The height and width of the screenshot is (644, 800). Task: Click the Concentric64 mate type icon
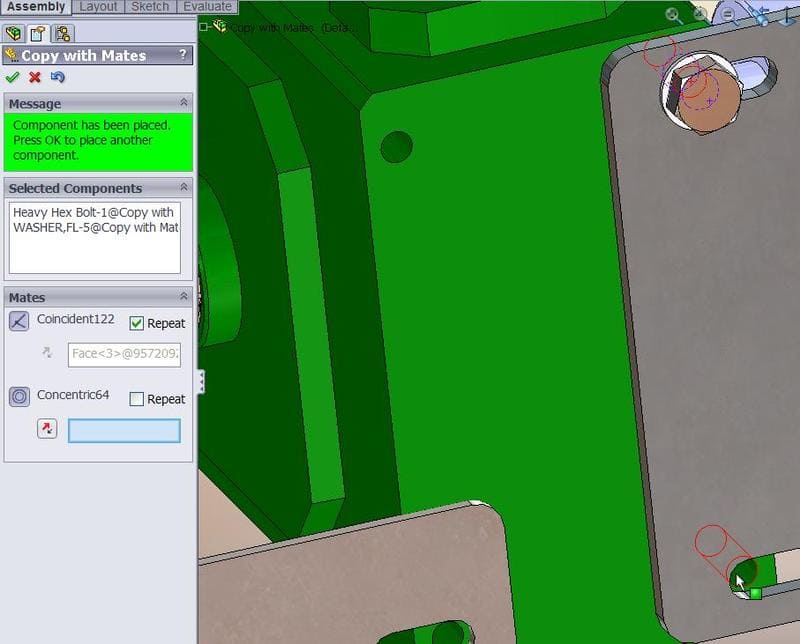click(x=19, y=397)
